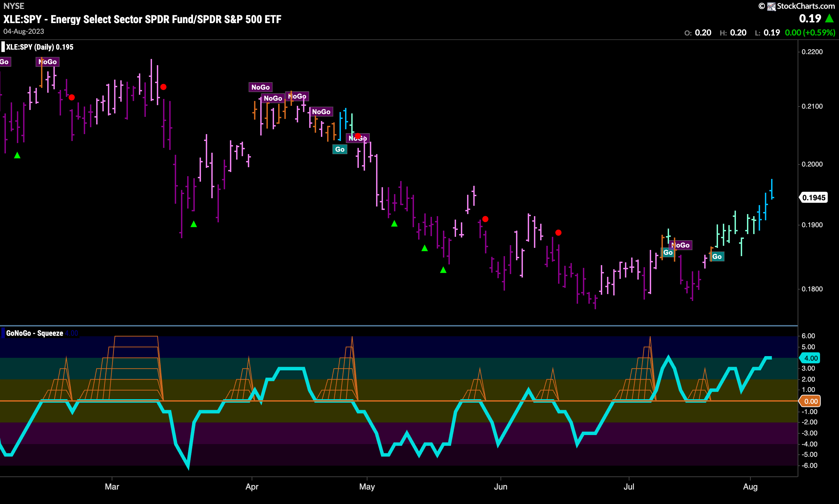The height and width of the screenshot is (504, 839).
Task: Click the Low value 0.19
Action: (771, 33)
